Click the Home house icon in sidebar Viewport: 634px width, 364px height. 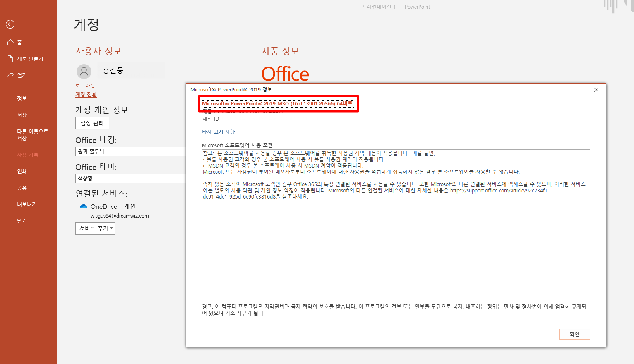point(10,42)
